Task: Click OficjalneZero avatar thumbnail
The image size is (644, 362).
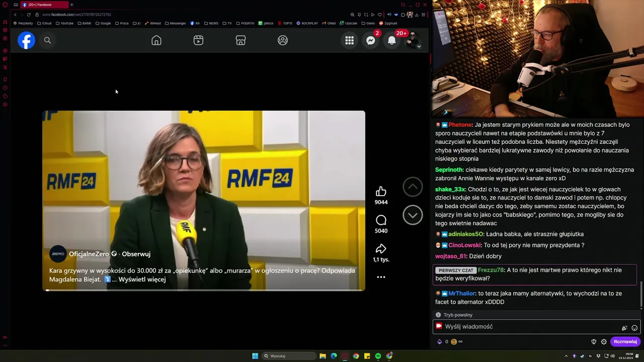Action: tap(58, 254)
